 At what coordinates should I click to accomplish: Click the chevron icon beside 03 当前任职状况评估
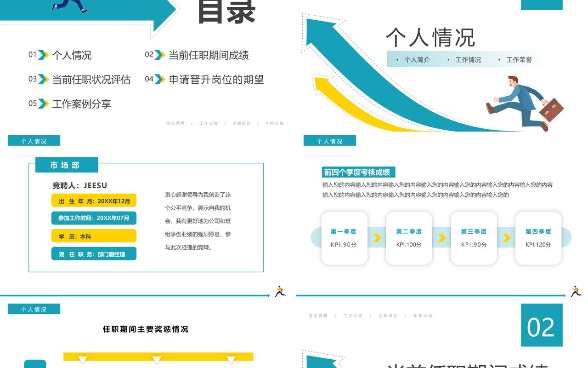tap(43, 79)
